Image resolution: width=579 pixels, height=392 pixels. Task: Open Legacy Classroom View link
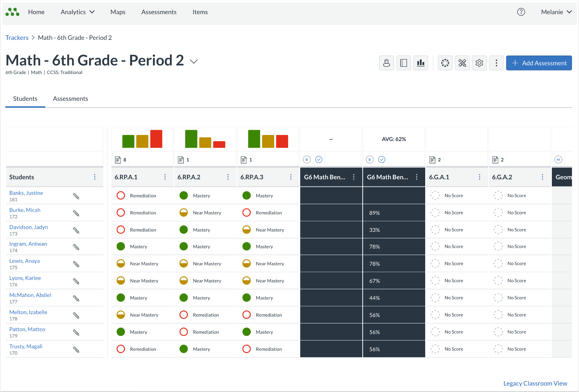pos(535,384)
